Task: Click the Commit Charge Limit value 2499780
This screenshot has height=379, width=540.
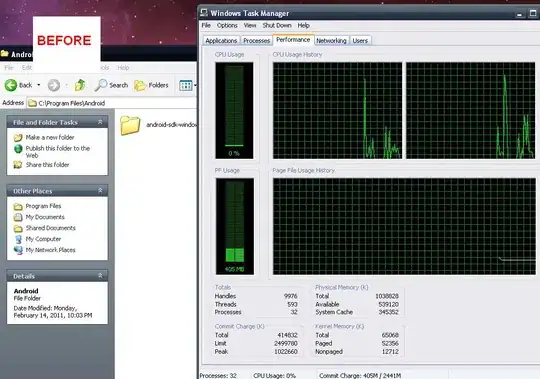Action: pos(286,343)
